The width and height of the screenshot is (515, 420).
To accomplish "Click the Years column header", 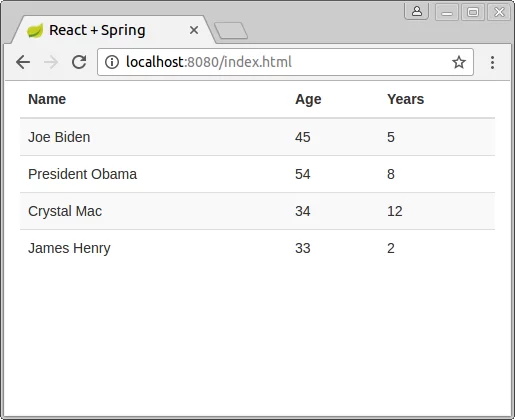I will (405, 99).
